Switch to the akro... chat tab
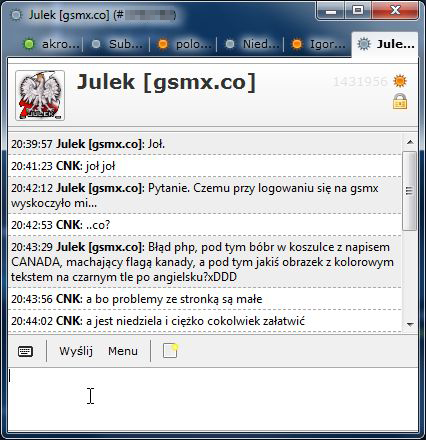This screenshot has height=440, width=426. point(51,44)
